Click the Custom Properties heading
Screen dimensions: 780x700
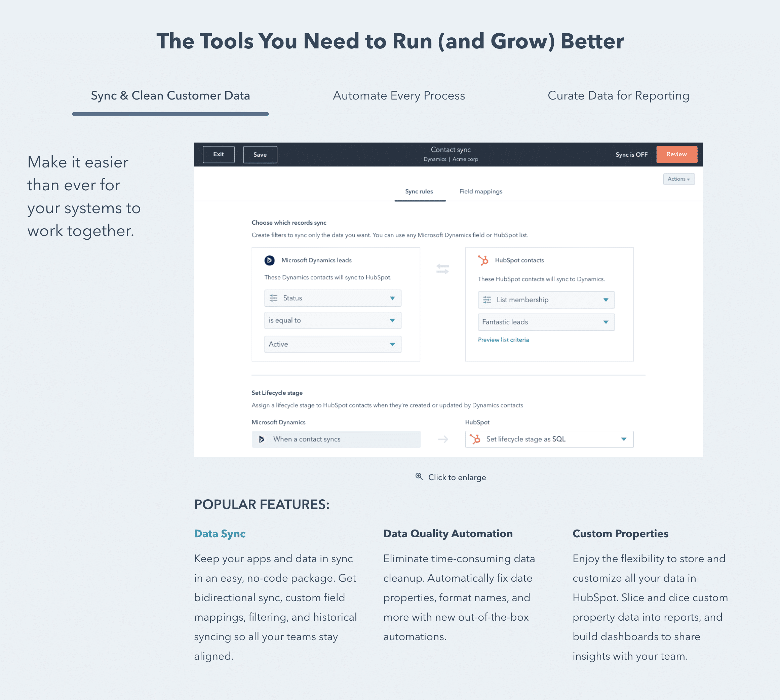[620, 534]
